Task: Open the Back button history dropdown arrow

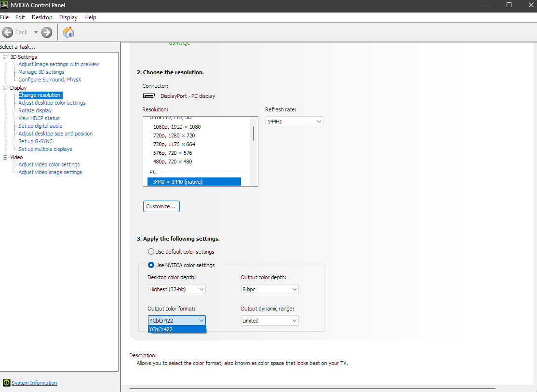Action: (35, 32)
